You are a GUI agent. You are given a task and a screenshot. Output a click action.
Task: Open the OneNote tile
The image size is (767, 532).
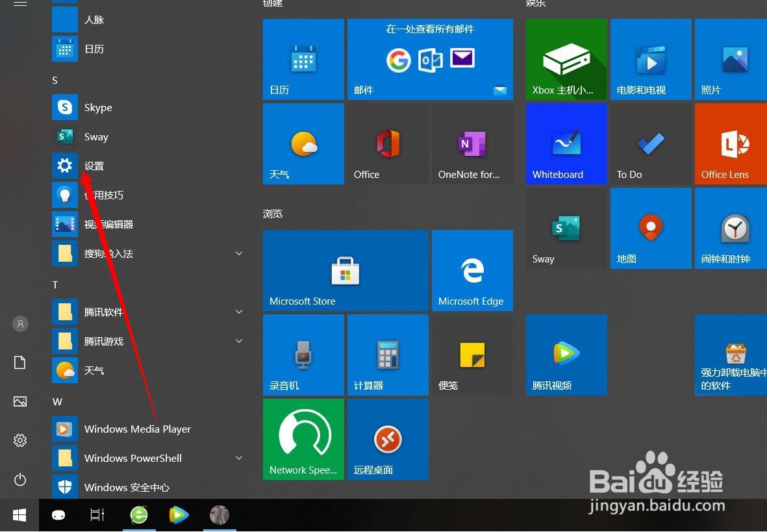[x=472, y=144]
